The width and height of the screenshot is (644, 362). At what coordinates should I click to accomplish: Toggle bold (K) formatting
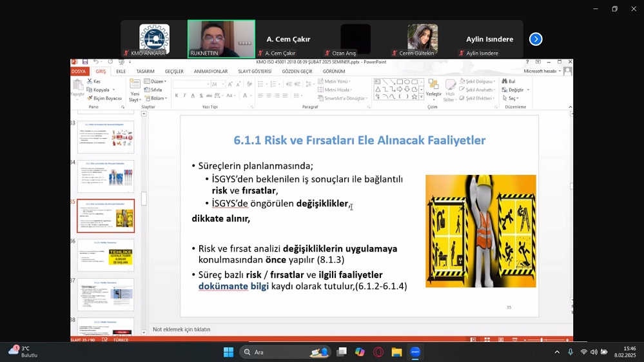tap(177, 96)
